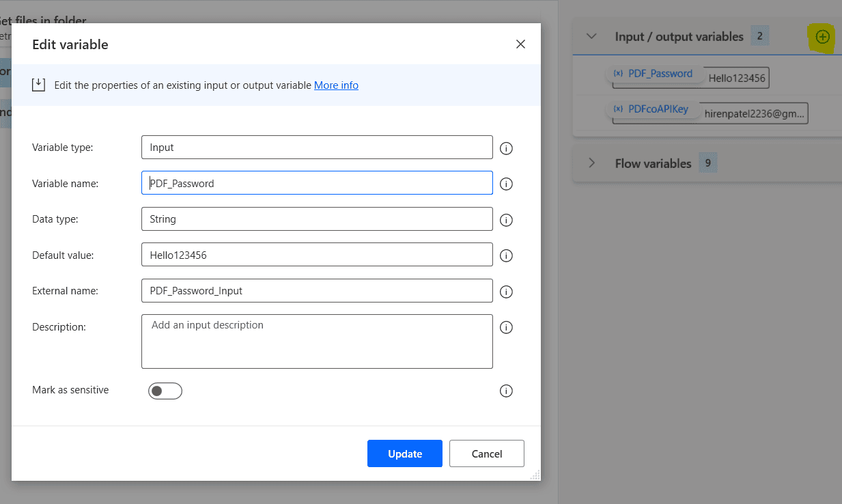This screenshot has height=504, width=842.
Task: Click into the Variable name field
Action: pyautogui.click(x=317, y=183)
